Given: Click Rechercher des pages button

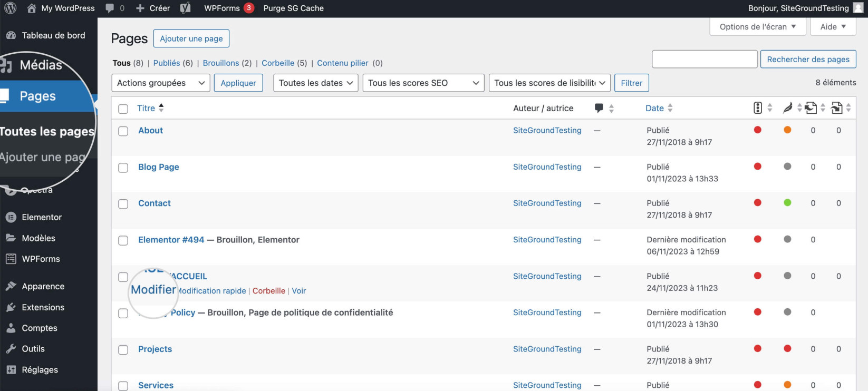Looking at the screenshot, I should [x=808, y=59].
